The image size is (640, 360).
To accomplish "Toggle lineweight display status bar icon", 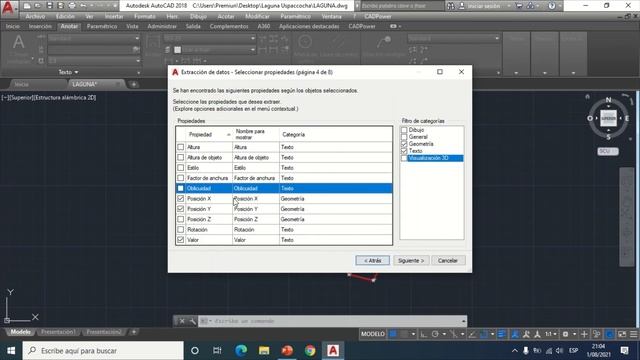I will pyautogui.click(x=502, y=334).
